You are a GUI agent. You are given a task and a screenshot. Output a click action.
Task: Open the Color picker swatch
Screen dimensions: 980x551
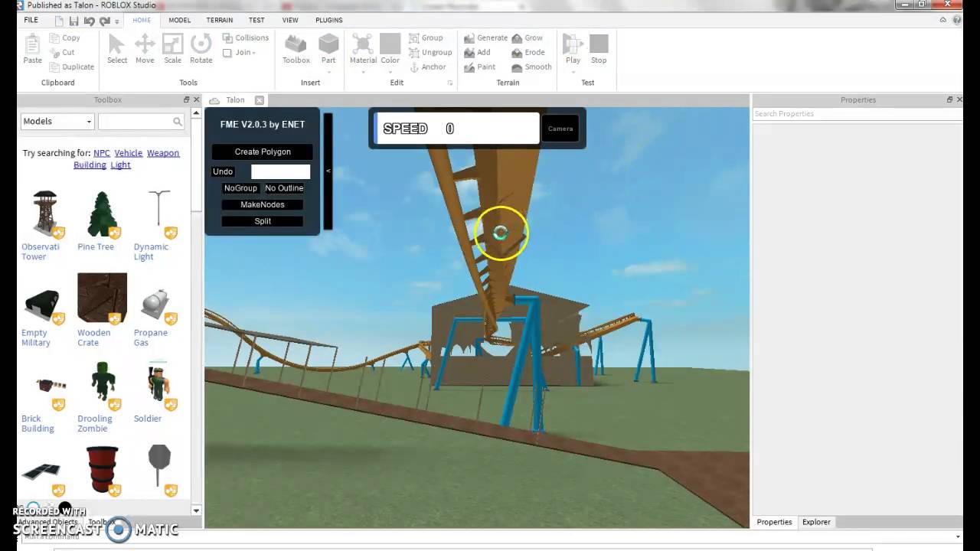(x=390, y=43)
